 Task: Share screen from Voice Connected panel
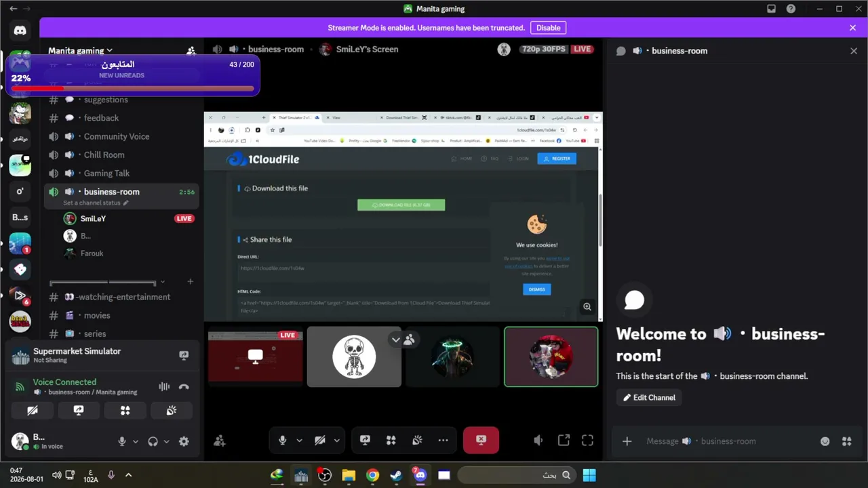pyautogui.click(x=79, y=411)
